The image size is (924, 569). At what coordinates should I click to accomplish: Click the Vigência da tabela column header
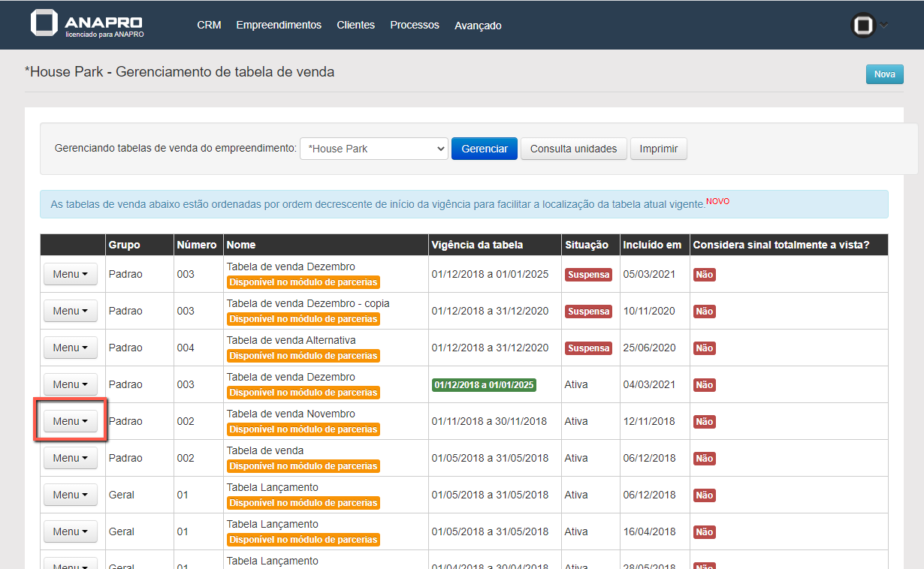click(477, 245)
